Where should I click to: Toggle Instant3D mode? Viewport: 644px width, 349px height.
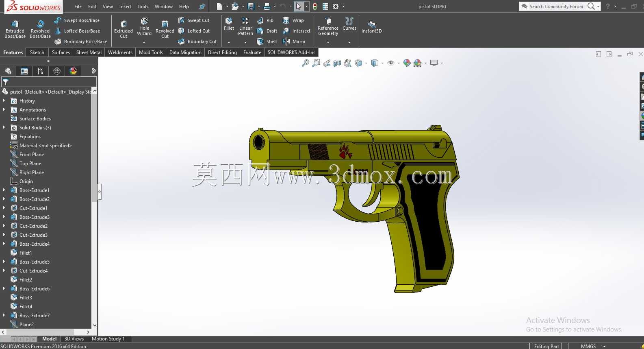click(x=372, y=26)
